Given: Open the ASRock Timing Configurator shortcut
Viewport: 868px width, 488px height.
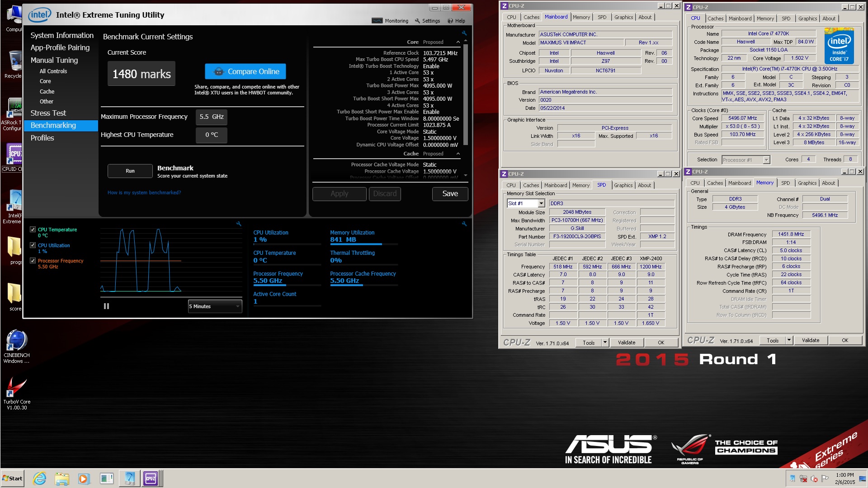Looking at the screenshot, I should (13, 115).
